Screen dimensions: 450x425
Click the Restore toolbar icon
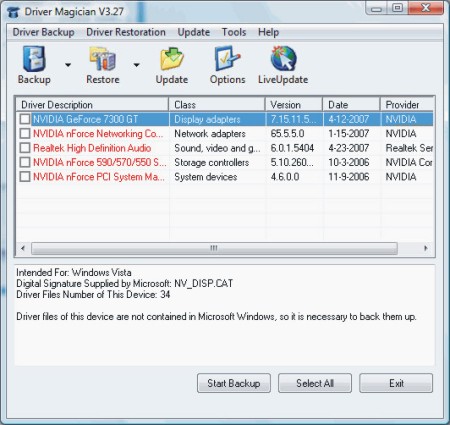tap(103, 59)
